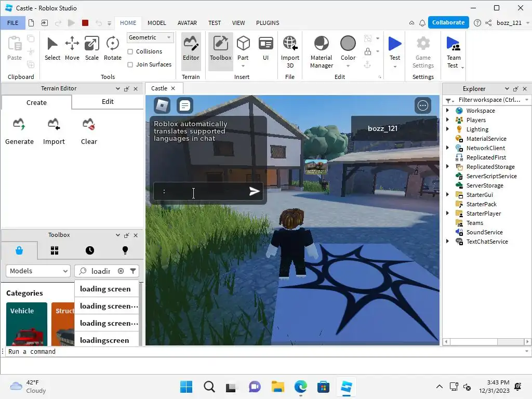Expand the Lighting node in Explorer
532x399 pixels.
(447, 129)
